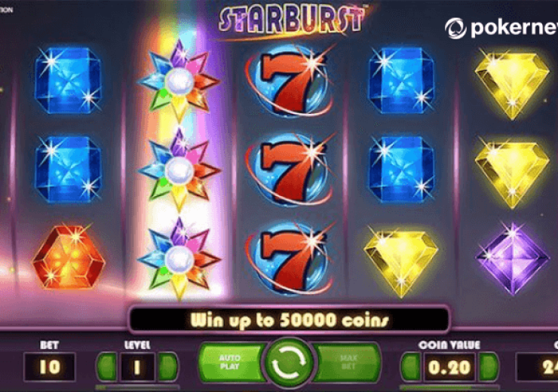Click the top yellow gem on the fifth reel
This screenshot has width=558, height=392.
[512, 84]
